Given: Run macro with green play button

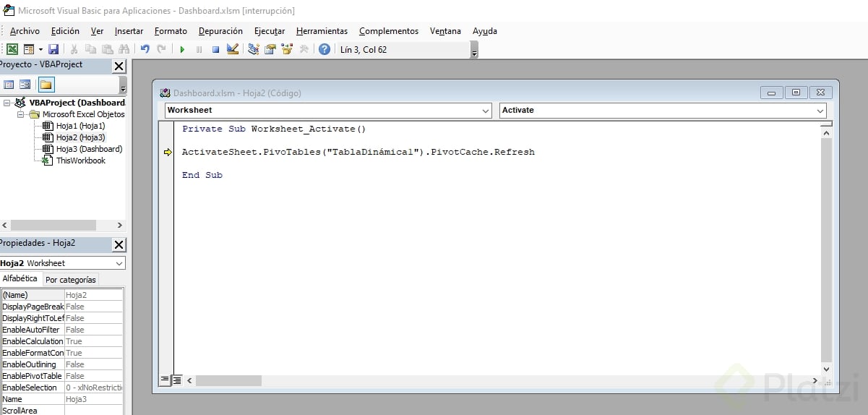Looking at the screenshot, I should tap(182, 49).
